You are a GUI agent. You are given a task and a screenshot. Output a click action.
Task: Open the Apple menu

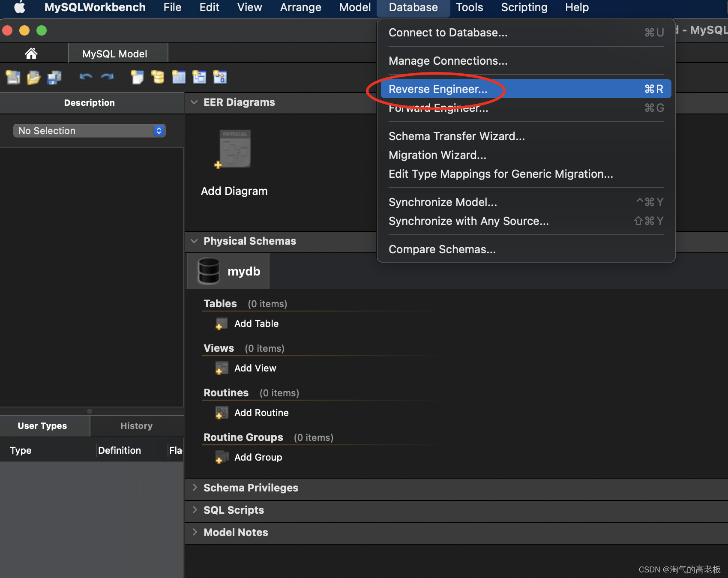click(x=20, y=7)
